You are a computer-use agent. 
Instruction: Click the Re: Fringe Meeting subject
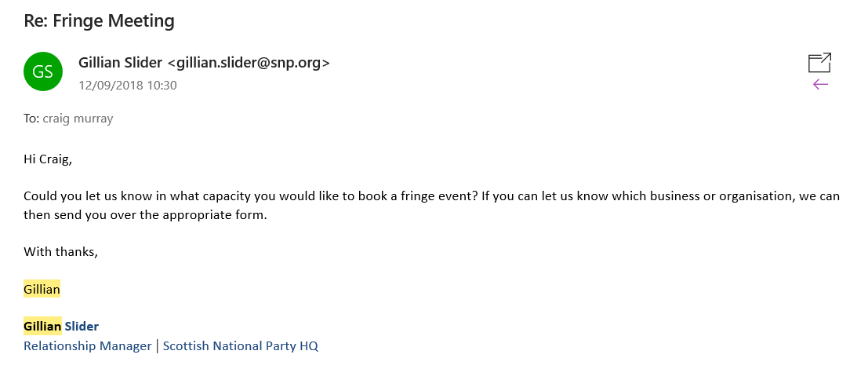click(99, 21)
